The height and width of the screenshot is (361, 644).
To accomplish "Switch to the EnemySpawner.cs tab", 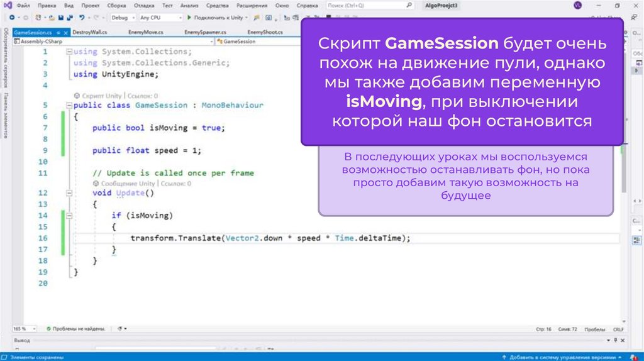I will [x=206, y=32].
